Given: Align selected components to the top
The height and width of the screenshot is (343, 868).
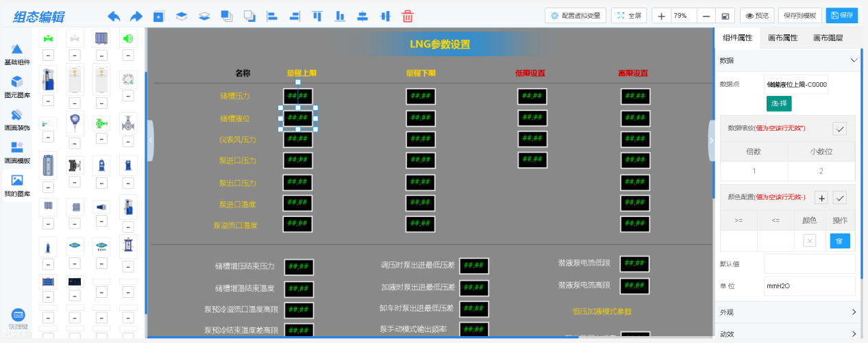Looking at the screenshot, I should tap(317, 16).
